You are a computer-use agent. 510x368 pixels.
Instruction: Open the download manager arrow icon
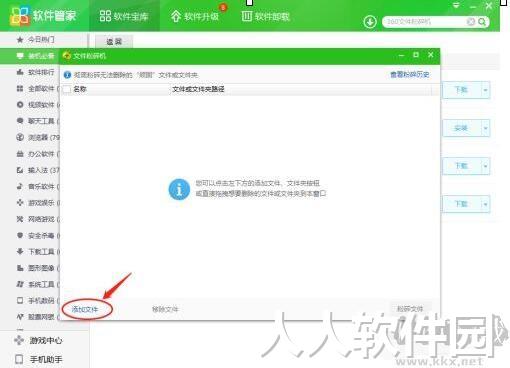click(x=370, y=22)
